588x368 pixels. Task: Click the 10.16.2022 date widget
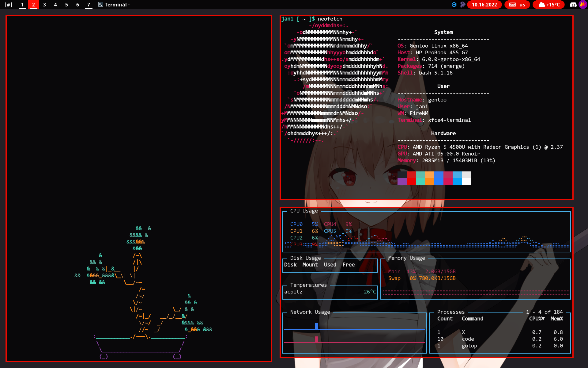point(484,5)
